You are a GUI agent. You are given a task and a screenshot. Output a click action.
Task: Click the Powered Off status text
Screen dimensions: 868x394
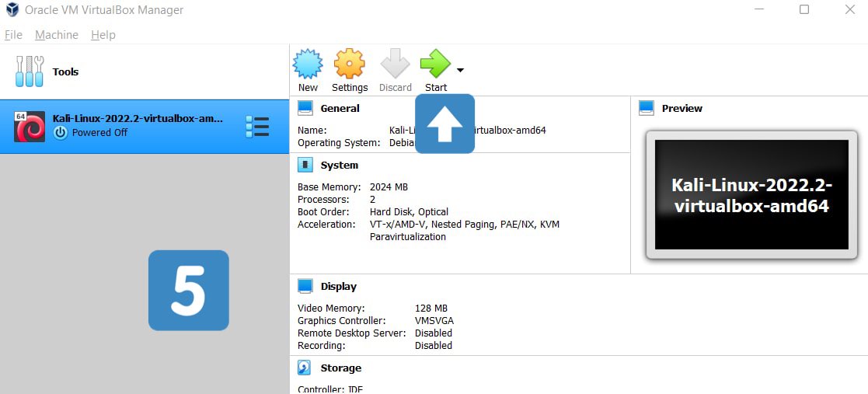coord(99,133)
